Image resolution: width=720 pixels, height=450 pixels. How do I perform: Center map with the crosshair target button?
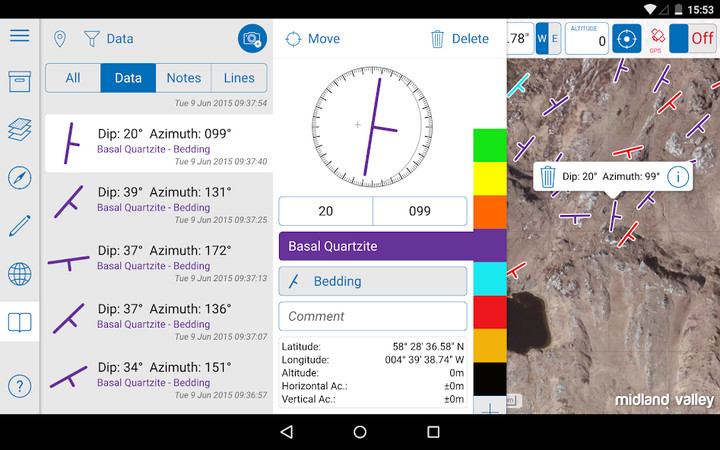pyautogui.click(x=626, y=39)
